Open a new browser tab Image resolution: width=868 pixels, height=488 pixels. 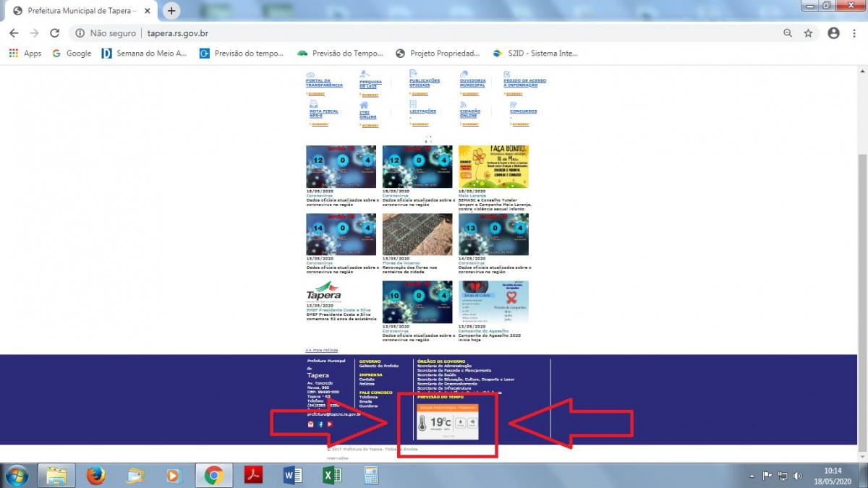171,11
